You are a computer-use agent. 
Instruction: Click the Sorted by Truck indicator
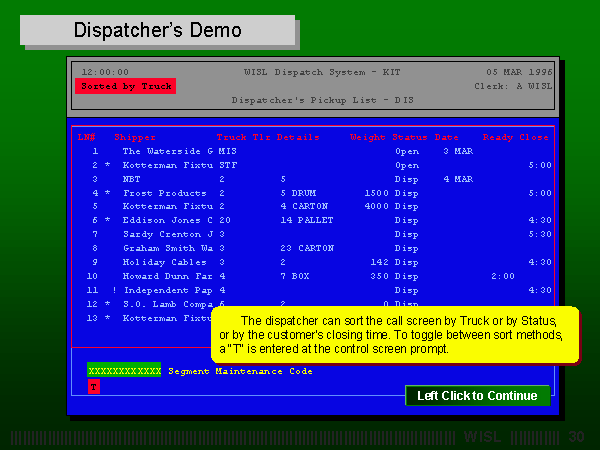(x=126, y=86)
